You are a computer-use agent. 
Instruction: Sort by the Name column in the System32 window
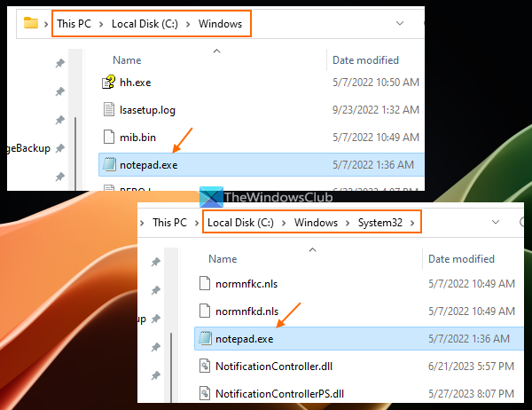coord(223,259)
